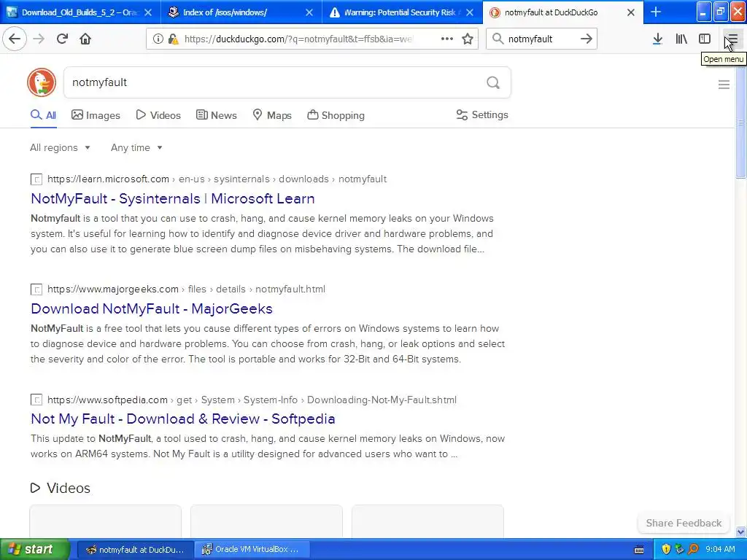
Task: Switch to Download_Old_Builds_5_2 tab
Action: coord(80,12)
